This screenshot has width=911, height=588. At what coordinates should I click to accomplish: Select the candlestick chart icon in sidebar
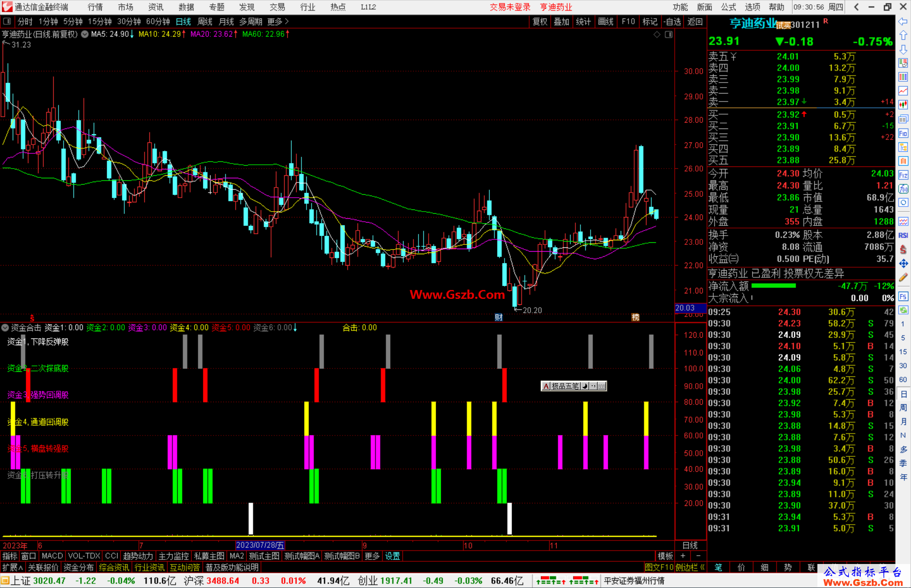coord(903,105)
